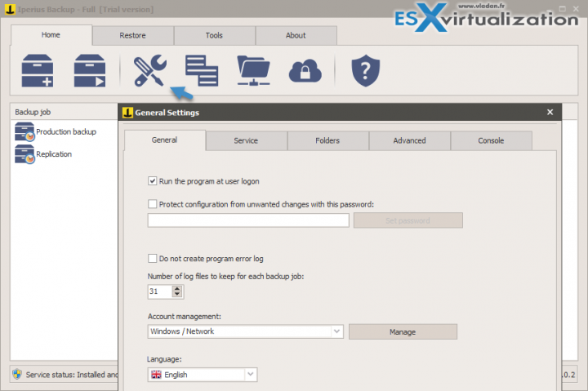588x391 pixels.
Task: Decrease number of log files to keep
Action: point(177,294)
